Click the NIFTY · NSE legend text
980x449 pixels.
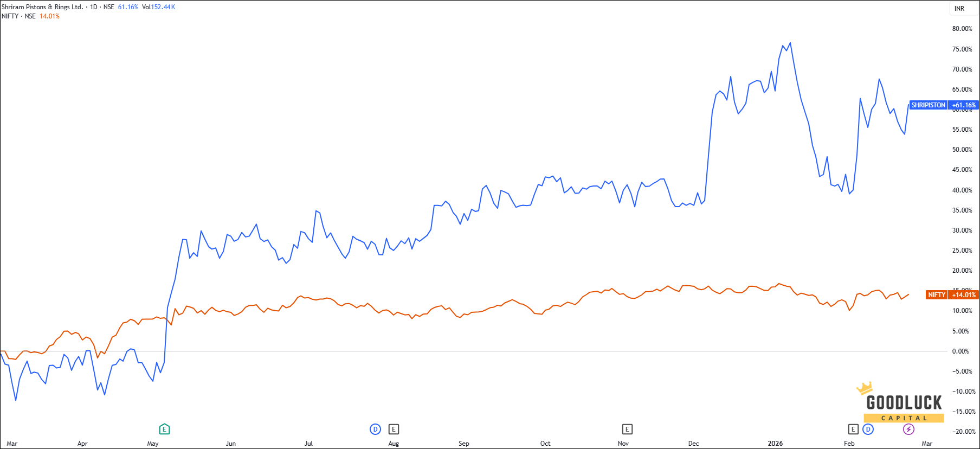coord(18,16)
